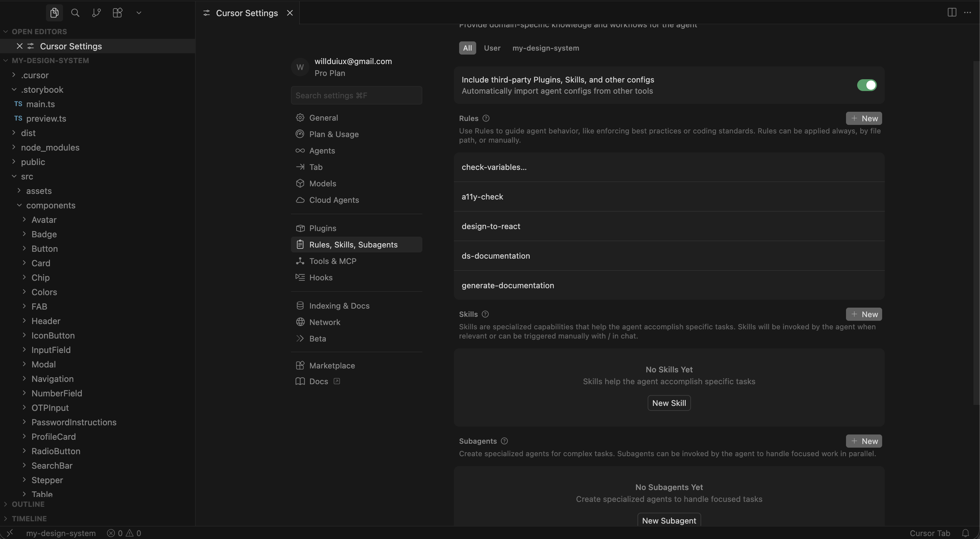
Task: Open the design-to-react rule
Action: click(491, 226)
